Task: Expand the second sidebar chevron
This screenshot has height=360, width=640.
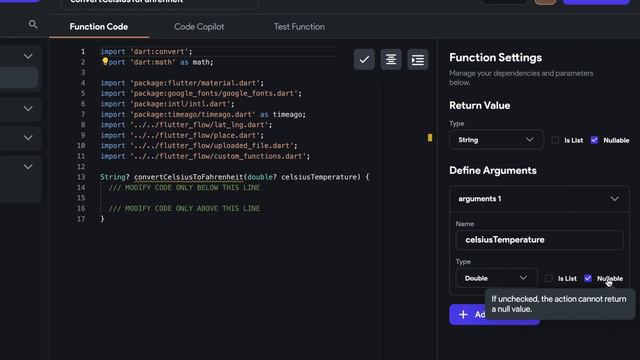Action: pyautogui.click(x=28, y=109)
